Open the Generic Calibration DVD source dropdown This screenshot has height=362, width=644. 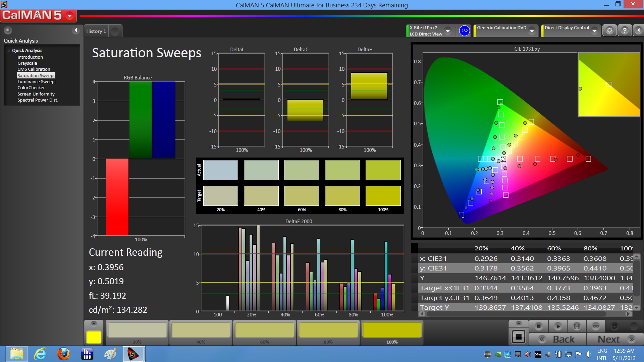[x=532, y=31]
